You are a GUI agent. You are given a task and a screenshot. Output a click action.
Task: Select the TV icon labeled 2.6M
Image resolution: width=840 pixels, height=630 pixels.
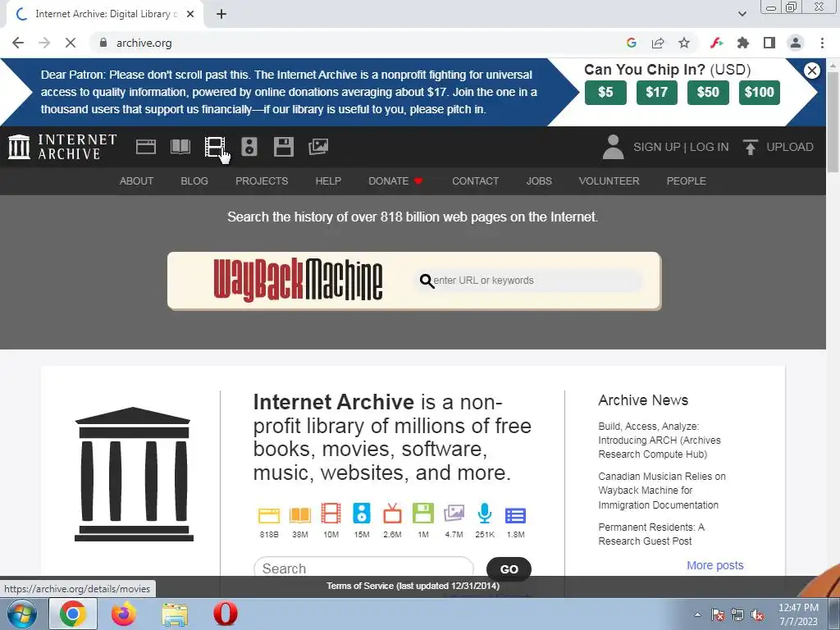click(x=392, y=514)
